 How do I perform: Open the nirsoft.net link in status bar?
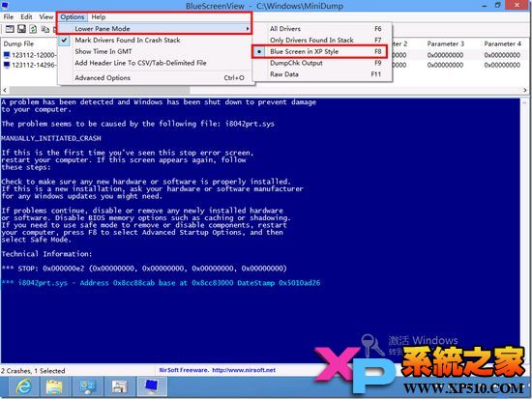coord(244,370)
